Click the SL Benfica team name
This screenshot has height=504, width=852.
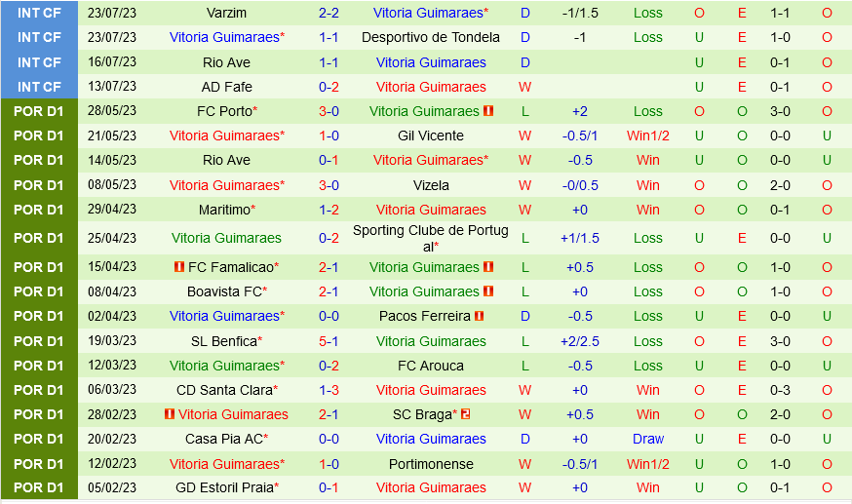click(223, 341)
